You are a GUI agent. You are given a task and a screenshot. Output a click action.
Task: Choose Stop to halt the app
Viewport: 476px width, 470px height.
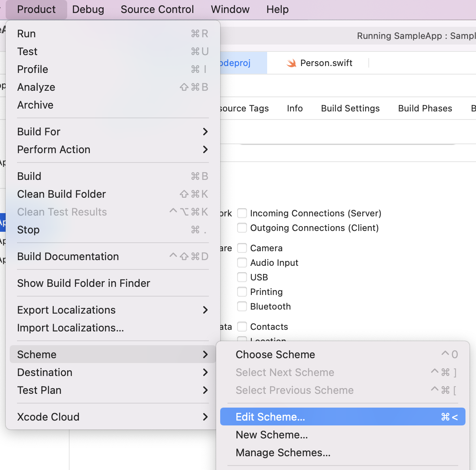click(113, 230)
